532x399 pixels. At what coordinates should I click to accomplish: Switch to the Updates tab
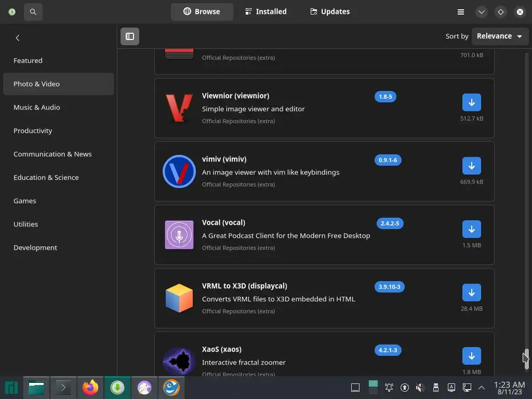coord(330,11)
